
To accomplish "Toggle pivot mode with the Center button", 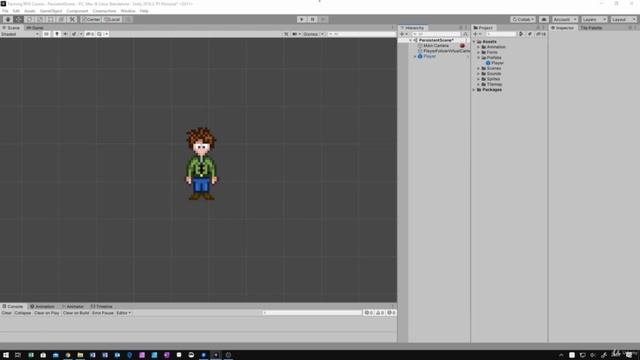I will pos(91,19).
